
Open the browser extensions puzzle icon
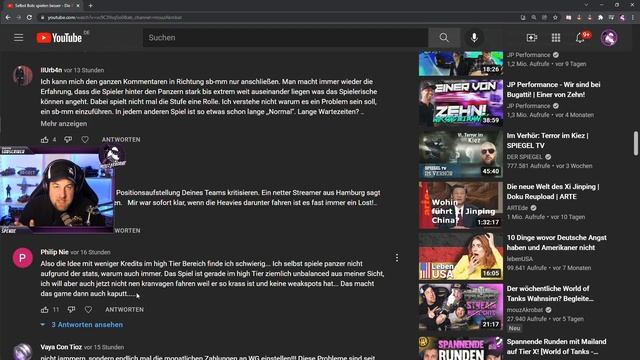point(600,18)
